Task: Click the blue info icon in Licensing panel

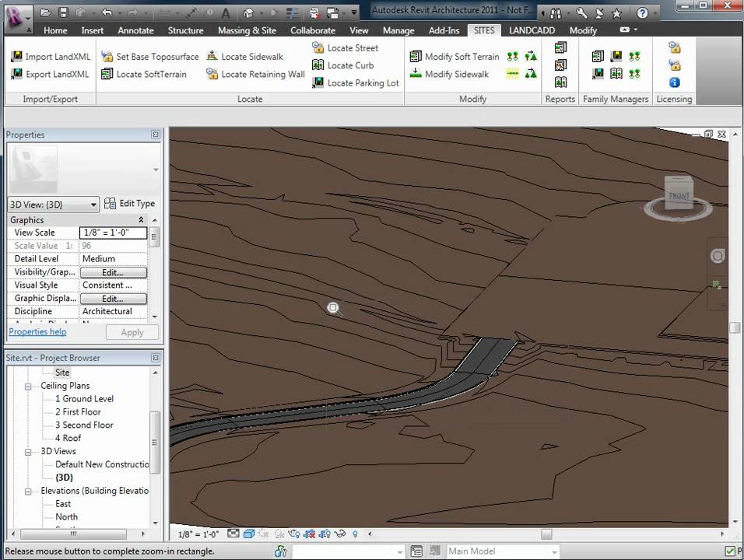Action: [674, 82]
